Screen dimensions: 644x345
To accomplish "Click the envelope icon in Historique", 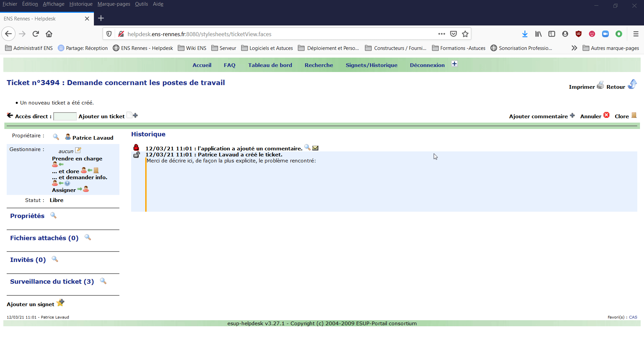I will (315, 148).
